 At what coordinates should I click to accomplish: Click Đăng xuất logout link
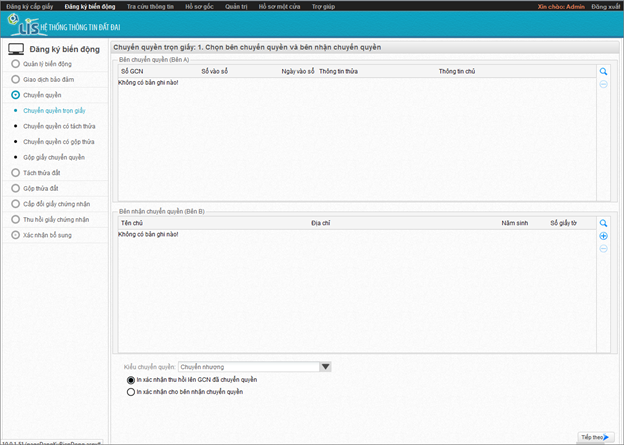(605, 6)
